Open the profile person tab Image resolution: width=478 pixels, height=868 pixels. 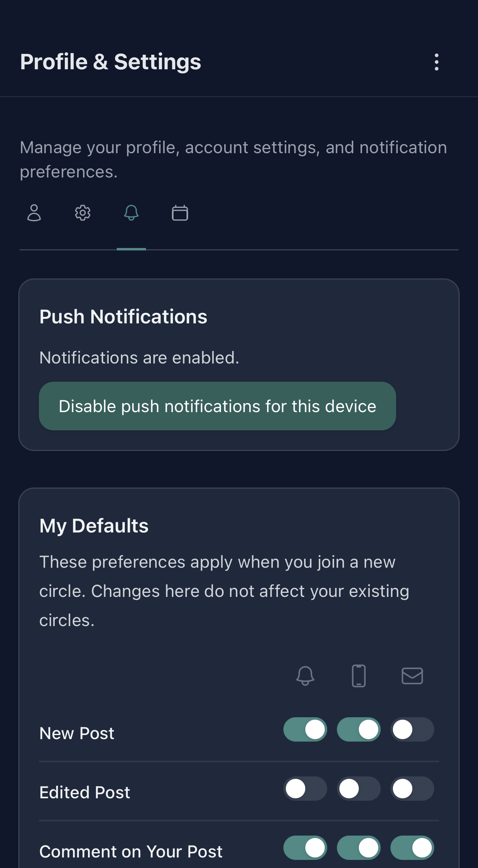[34, 213]
